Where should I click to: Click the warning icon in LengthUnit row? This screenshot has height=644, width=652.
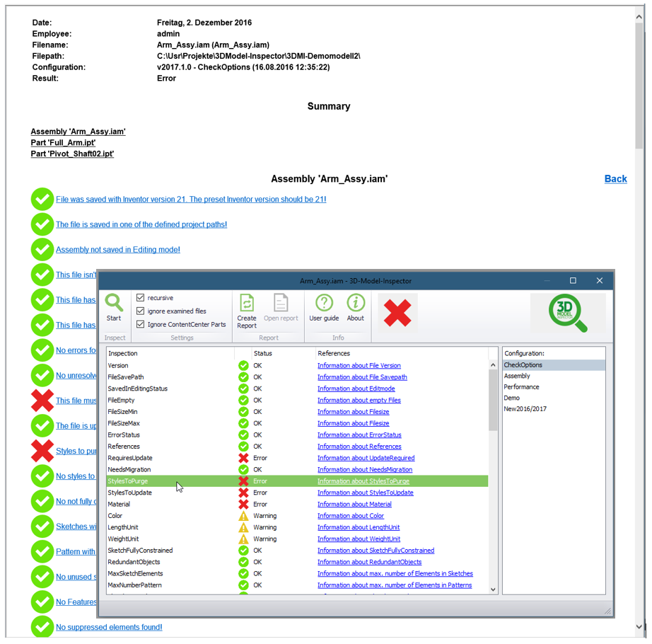(x=243, y=527)
